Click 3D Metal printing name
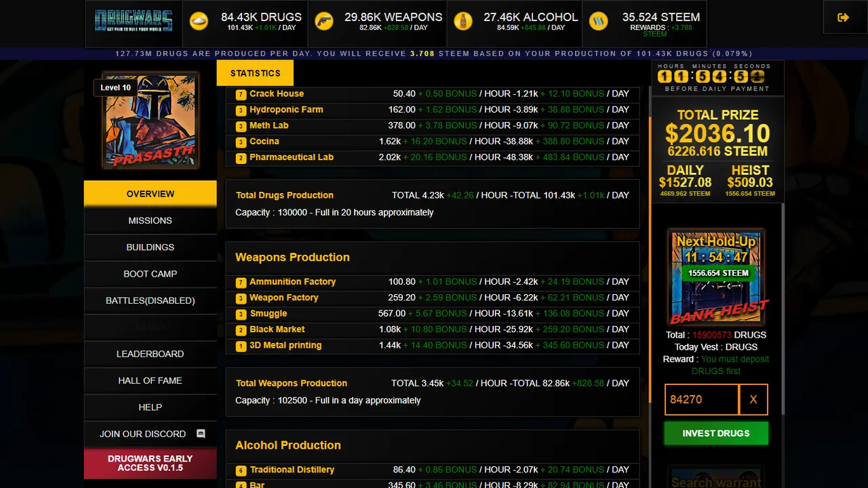868x488 pixels. point(285,346)
